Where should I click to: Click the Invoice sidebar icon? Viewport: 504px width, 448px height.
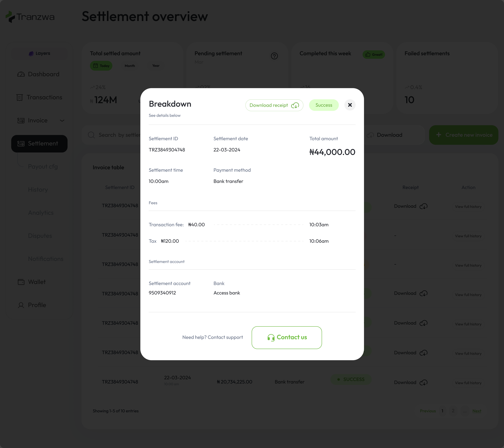pyautogui.click(x=21, y=121)
